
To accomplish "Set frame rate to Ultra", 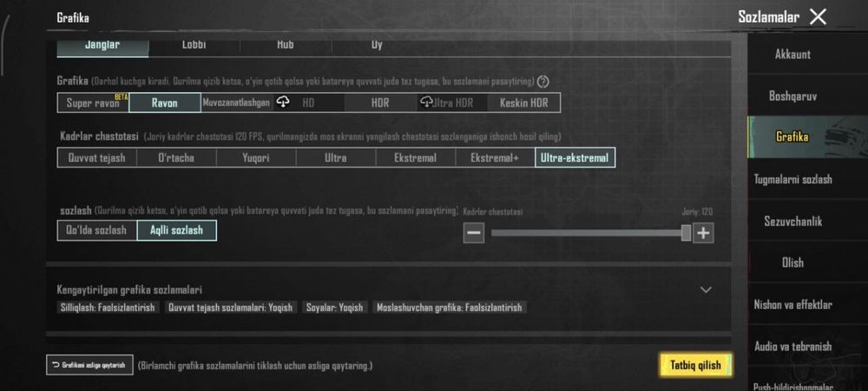I will click(336, 158).
